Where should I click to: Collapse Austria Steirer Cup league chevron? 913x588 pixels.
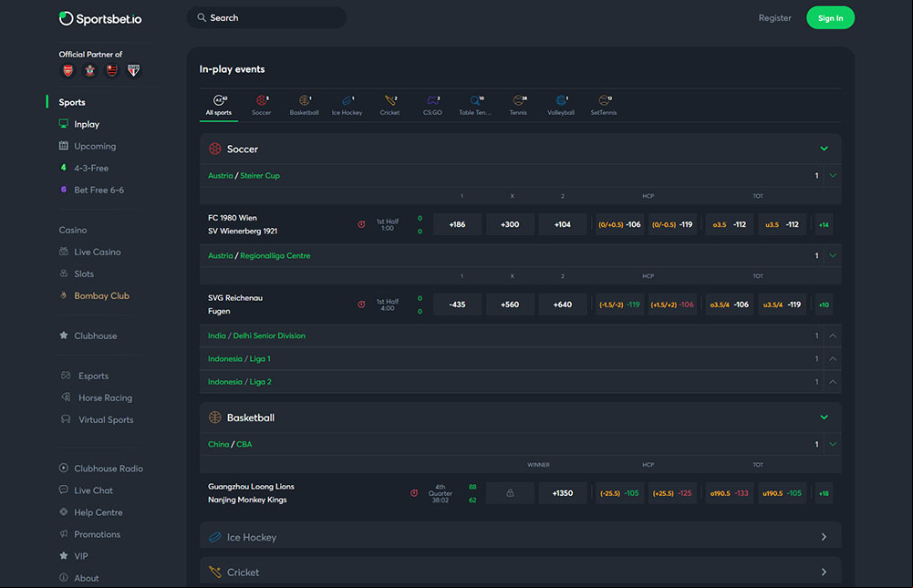coord(833,175)
